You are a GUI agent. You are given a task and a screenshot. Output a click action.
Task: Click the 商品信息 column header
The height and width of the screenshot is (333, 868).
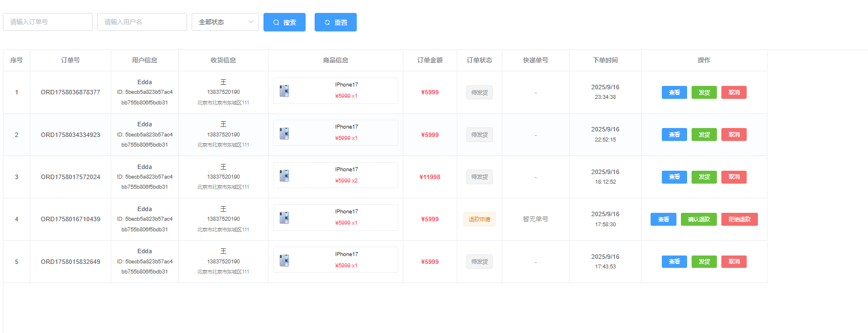(335, 60)
